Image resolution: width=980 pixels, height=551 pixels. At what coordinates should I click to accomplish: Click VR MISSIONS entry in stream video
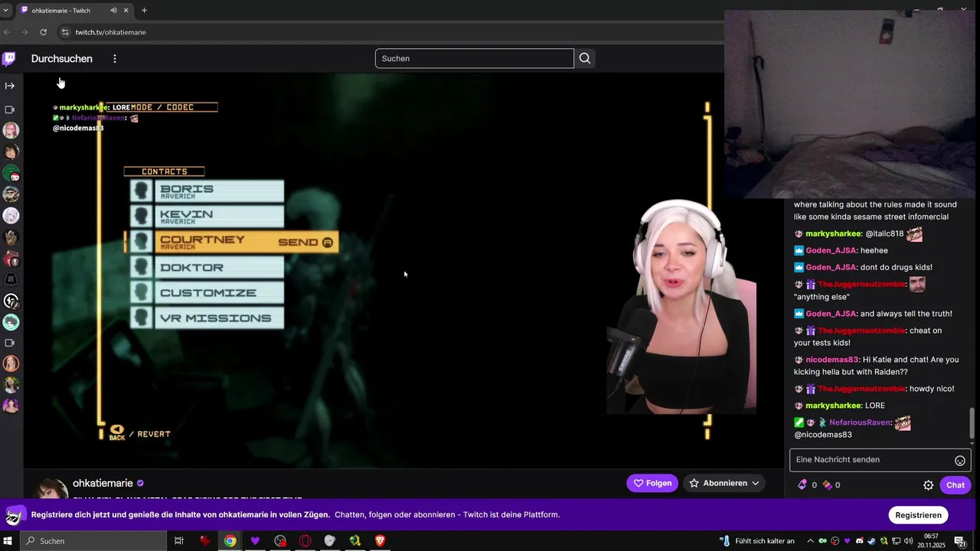coord(207,318)
